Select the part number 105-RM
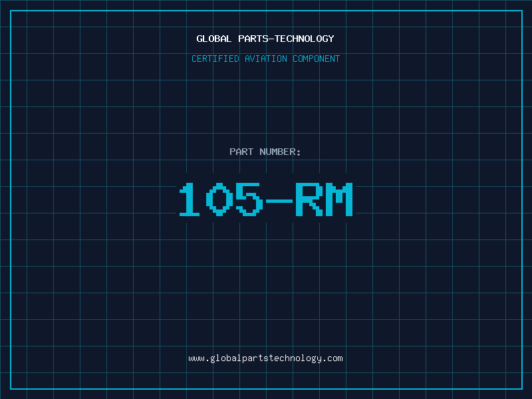 [x=265, y=199]
